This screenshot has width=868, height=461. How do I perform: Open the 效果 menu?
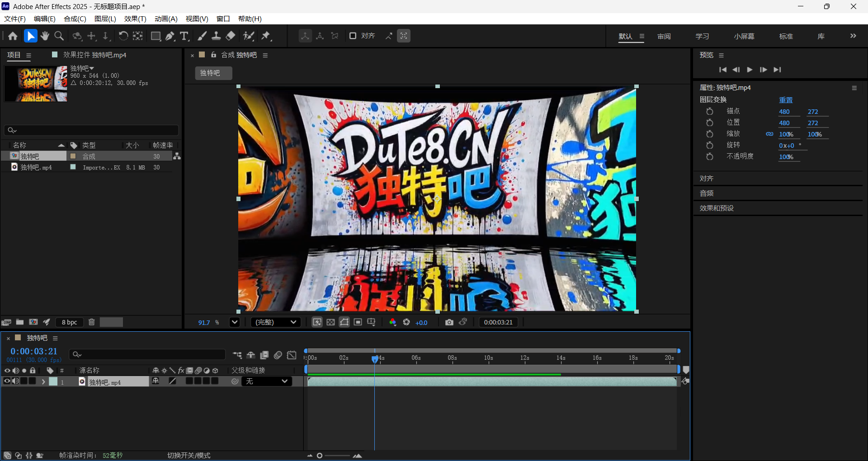pos(134,19)
